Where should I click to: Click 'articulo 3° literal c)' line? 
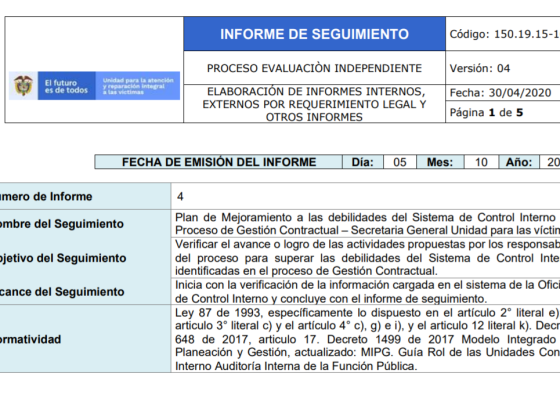[368, 326]
